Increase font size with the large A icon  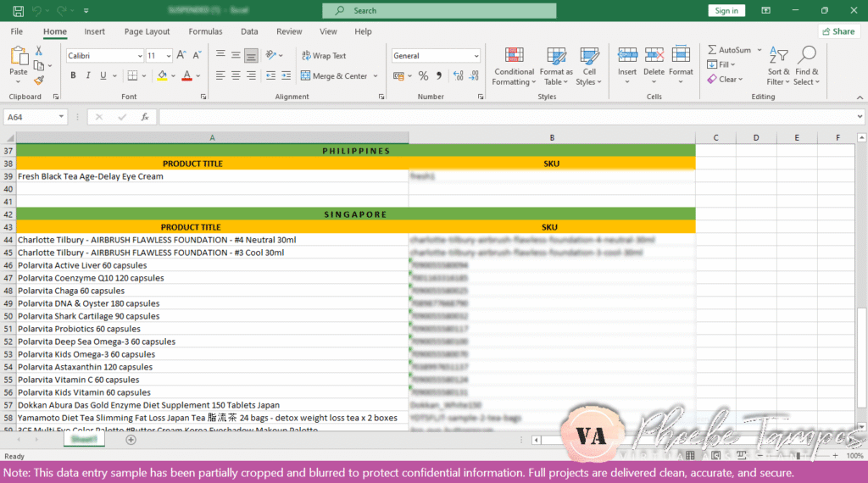tap(181, 55)
